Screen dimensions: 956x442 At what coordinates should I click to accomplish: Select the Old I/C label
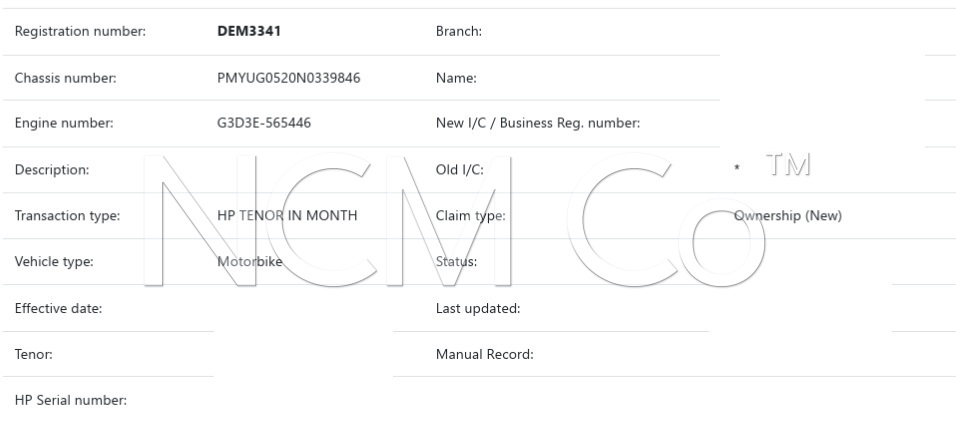coord(460,170)
